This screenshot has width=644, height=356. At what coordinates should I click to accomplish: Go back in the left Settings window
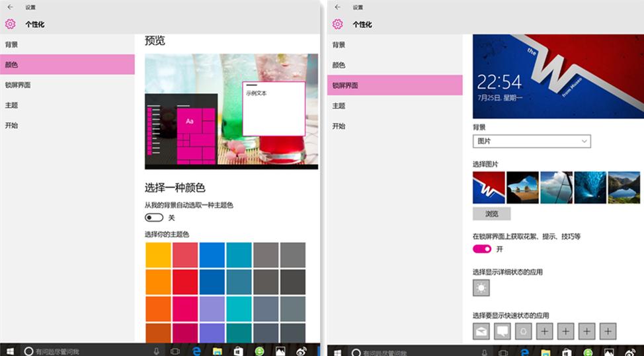(11, 7)
